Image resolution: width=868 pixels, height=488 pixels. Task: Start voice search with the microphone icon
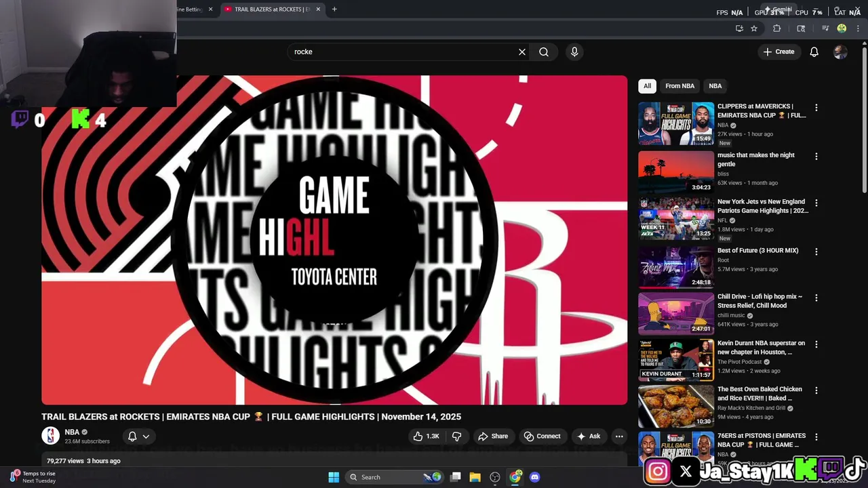(574, 52)
